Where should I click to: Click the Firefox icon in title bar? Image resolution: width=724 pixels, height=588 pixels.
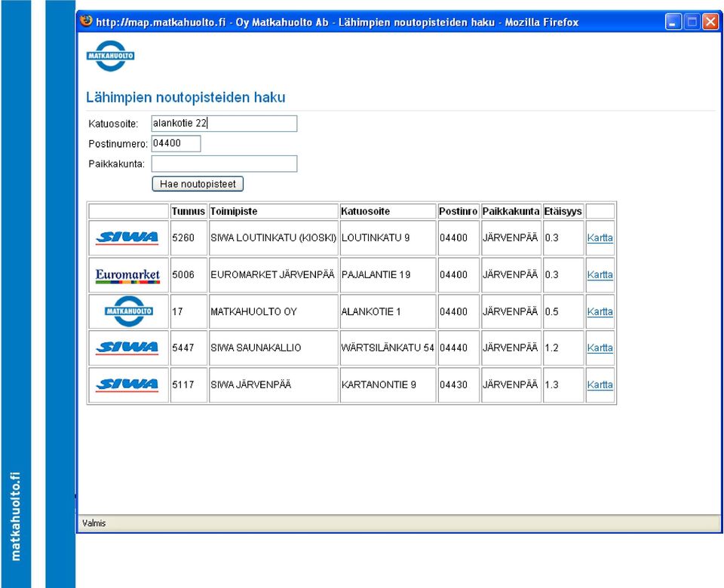(86, 21)
